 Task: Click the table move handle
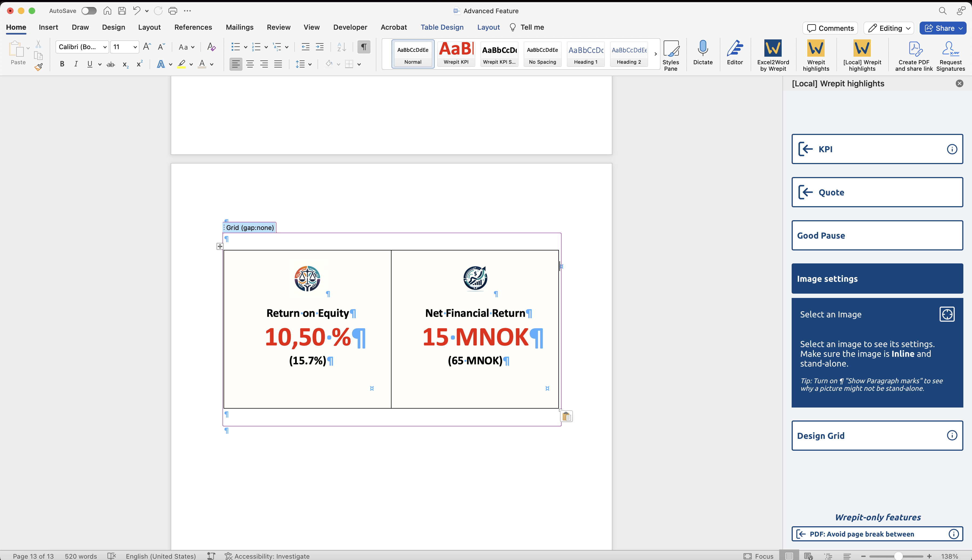[220, 246]
